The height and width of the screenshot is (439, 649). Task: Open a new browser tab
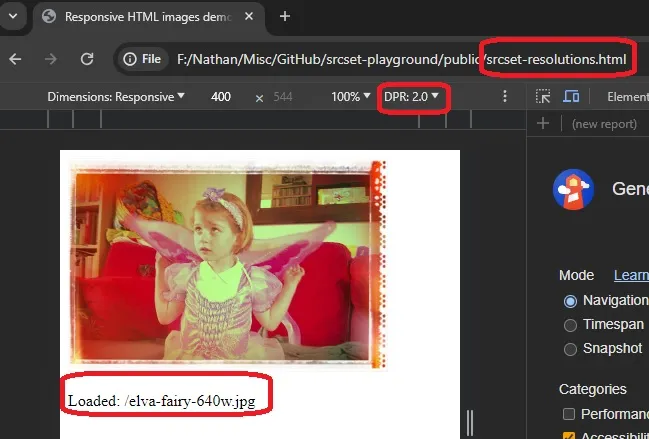285,16
